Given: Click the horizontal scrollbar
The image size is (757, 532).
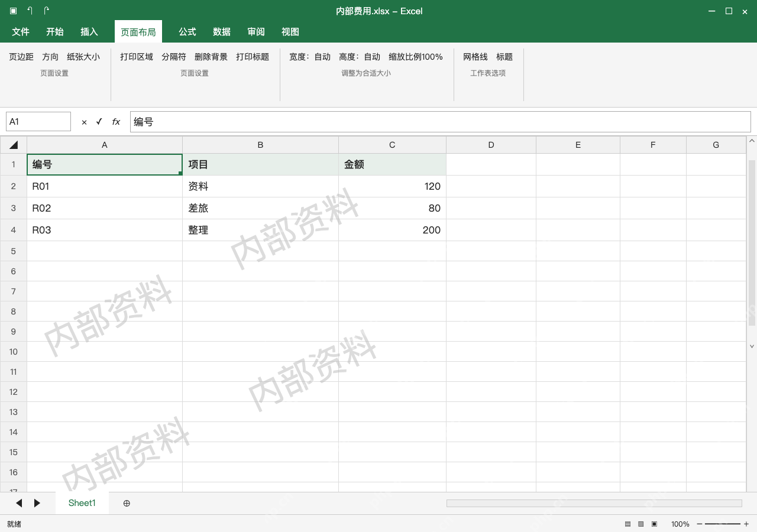Looking at the screenshot, I should click(594, 503).
